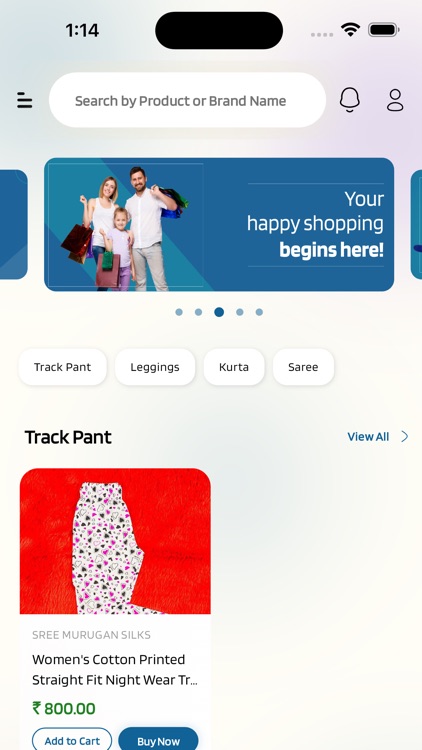Select the Track Pant category chip
The width and height of the screenshot is (422, 750).
click(63, 367)
